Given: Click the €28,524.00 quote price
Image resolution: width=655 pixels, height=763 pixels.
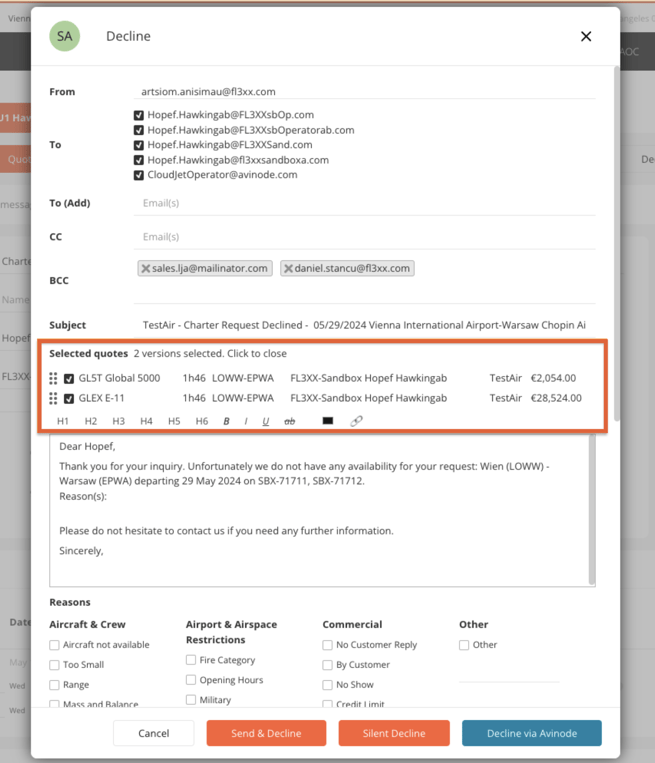Looking at the screenshot, I should [556, 398].
